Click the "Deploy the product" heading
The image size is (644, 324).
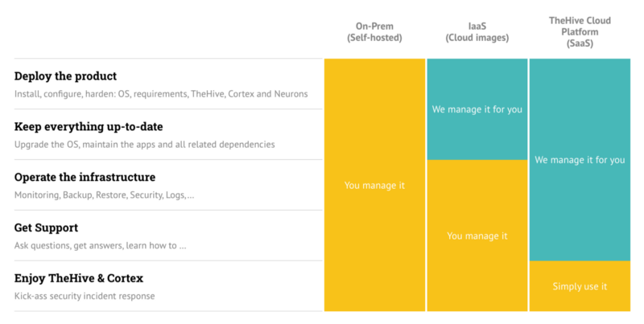click(x=66, y=76)
